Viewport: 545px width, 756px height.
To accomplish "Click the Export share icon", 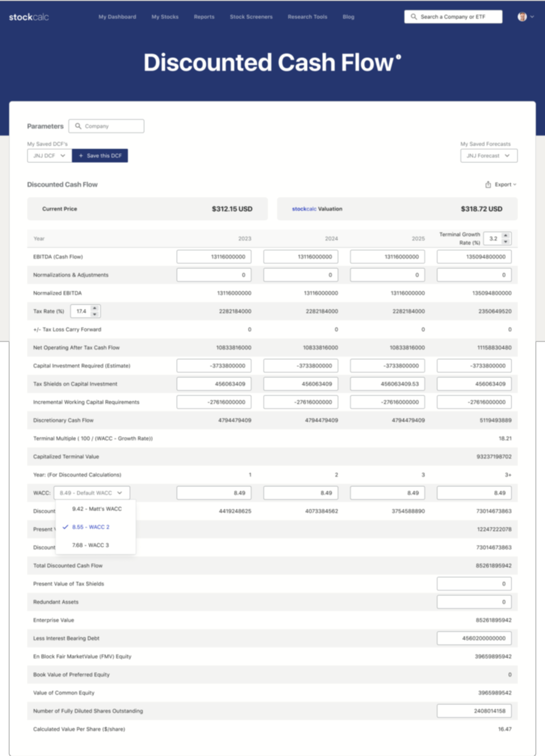I will click(488, 185).
